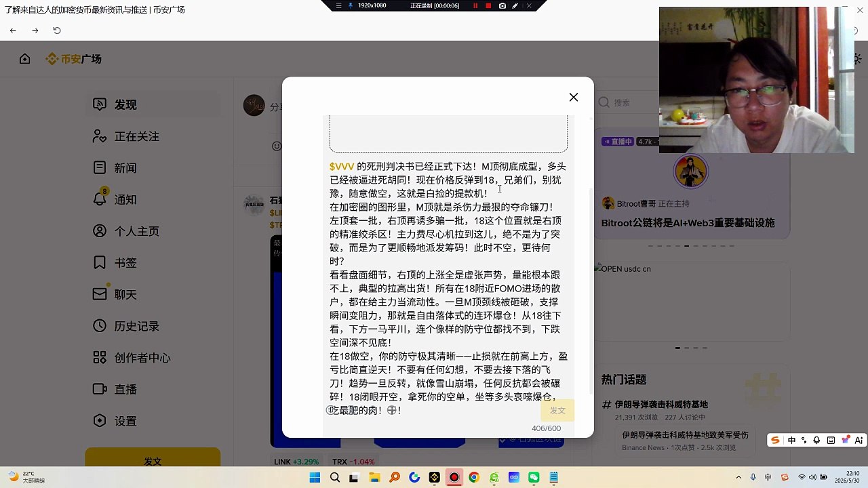Go to 个人主页
868x488 pixels.
[x=125, y=231]
